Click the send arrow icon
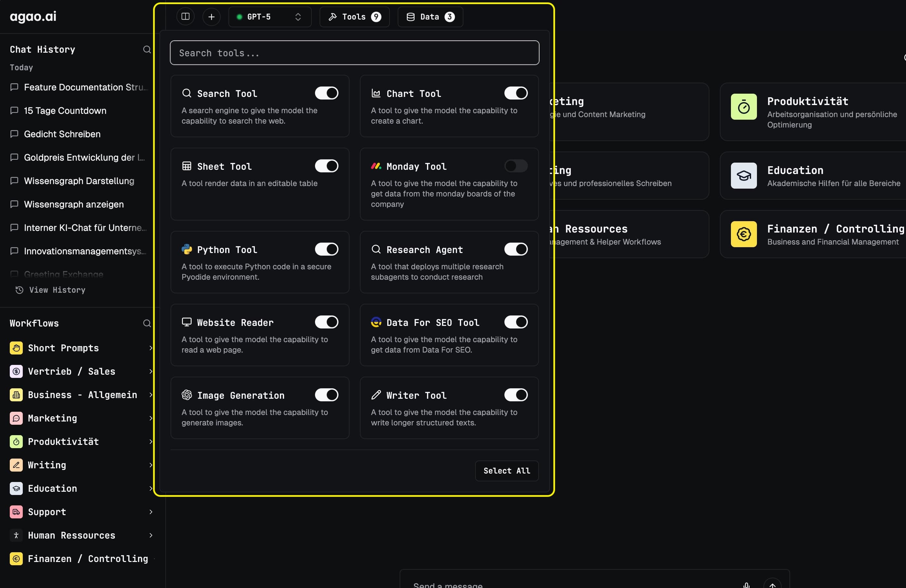The width and height of the screenshot is (906, 588). tap(772, 584)
